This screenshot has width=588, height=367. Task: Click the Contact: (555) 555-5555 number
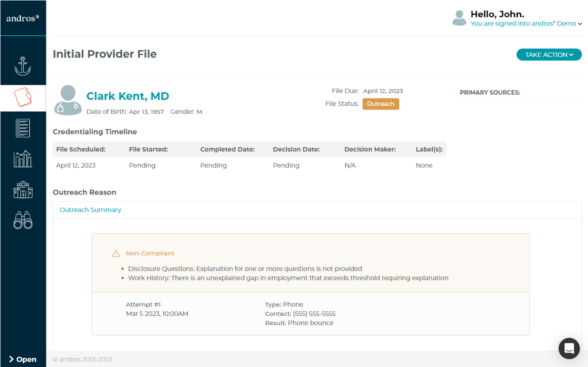coord(300,314)
